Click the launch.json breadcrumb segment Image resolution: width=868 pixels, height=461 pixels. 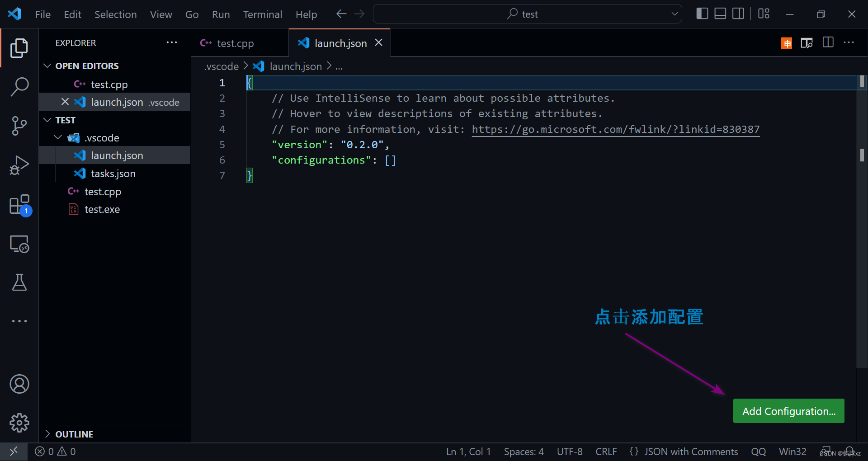[296, 66]
